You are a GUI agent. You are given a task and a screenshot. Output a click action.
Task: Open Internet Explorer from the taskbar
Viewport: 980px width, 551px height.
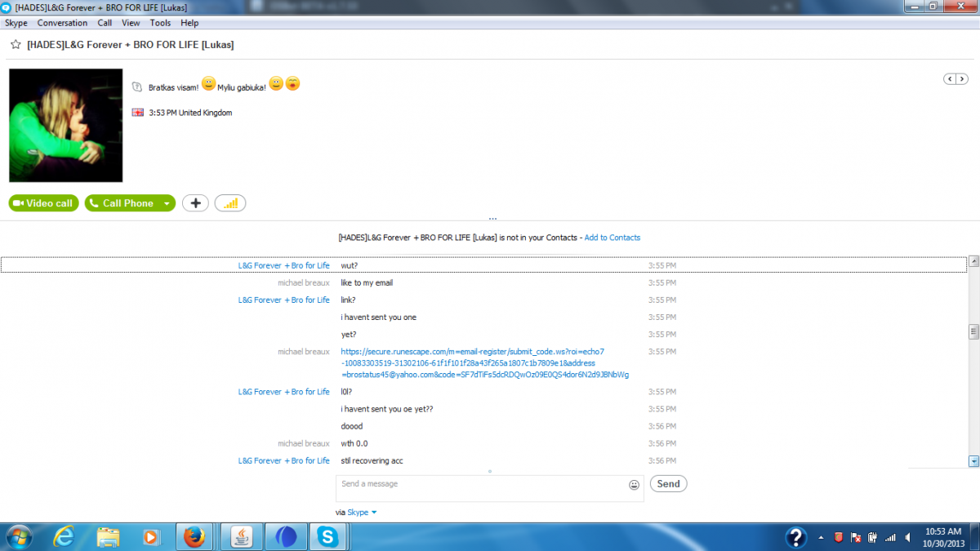pyautogui.click(x=63, y=536)
